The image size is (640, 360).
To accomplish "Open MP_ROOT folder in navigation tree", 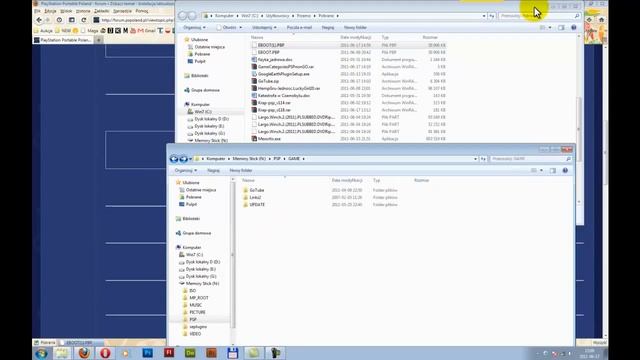I will pyautogui.click(x=198, y=298).
